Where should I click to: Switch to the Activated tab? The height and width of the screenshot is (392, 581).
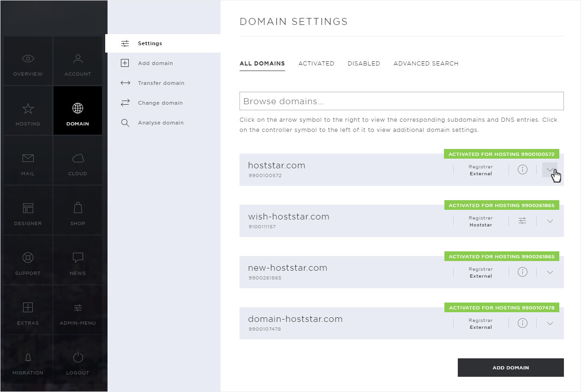click(x=316, y=64)
